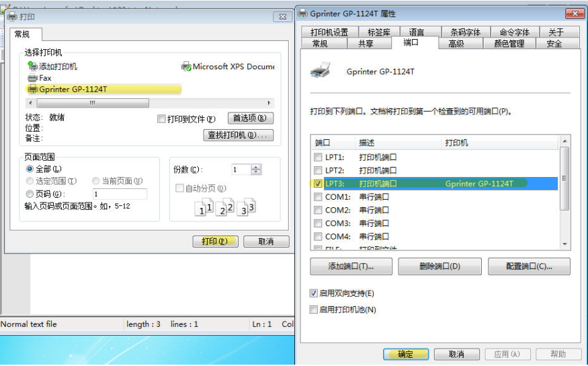Tick the Print to file 打印到文件 checkbox
This screenshot has width=588, height=366.
click(161, 119)
